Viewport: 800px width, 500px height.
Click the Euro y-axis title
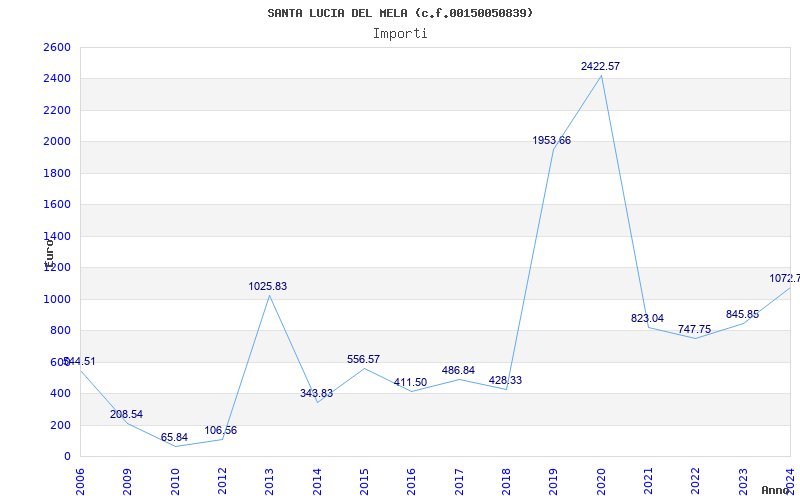tap(48, 253)
